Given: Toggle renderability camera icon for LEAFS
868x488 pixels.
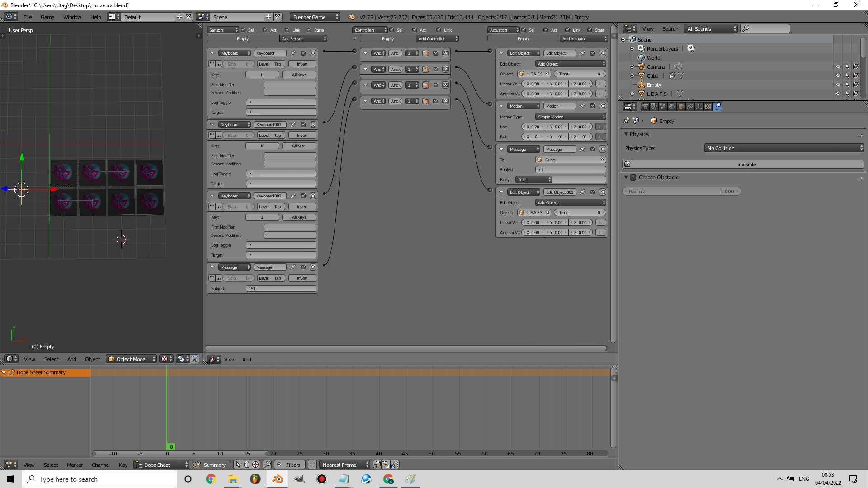Looking at the screenshot, I should coord(856,94).
